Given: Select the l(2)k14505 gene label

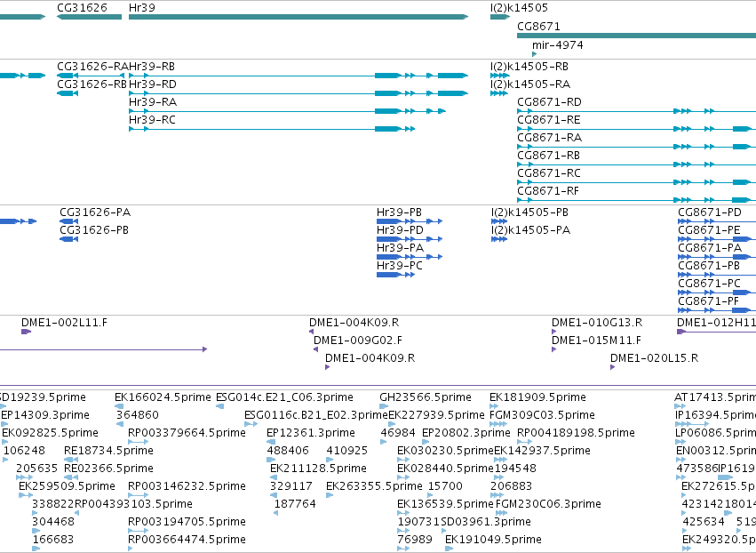Looking at the screenshot, I should (x=520, y=8).
